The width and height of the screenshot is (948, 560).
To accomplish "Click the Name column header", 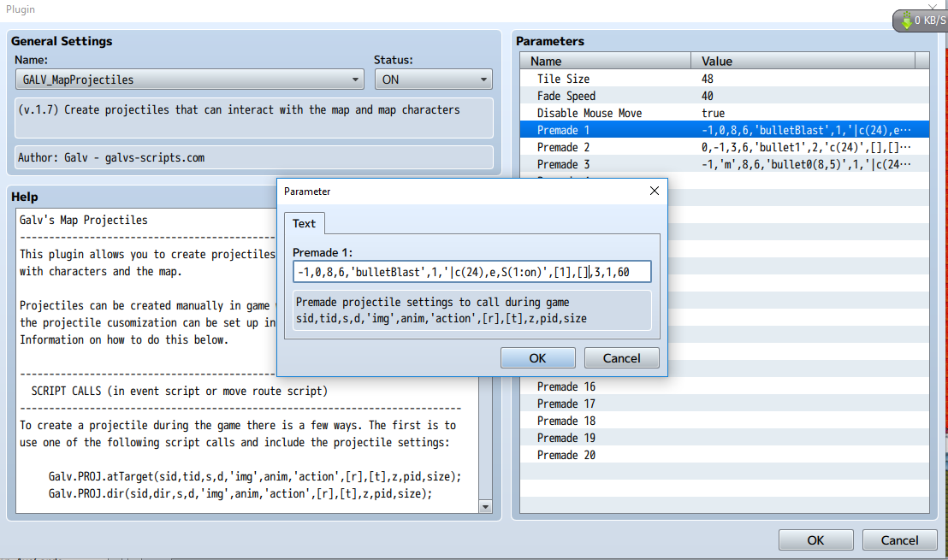I will point(605,61).
